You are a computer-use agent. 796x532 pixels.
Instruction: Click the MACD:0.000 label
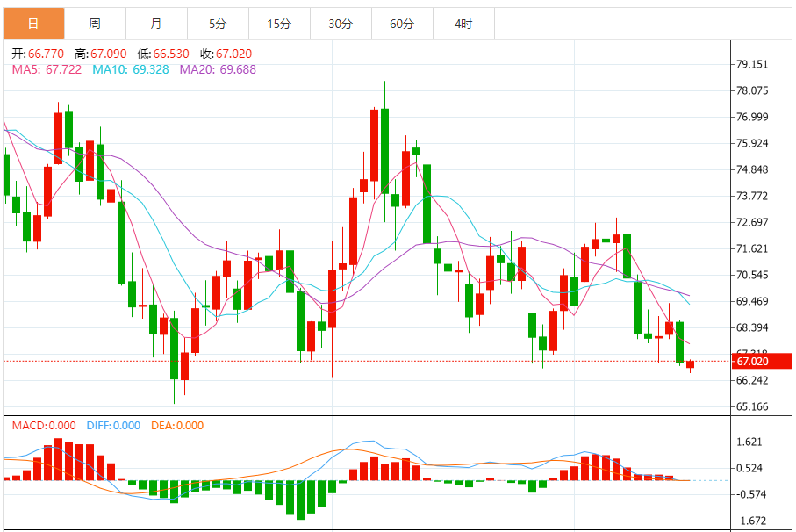(44, 426)
